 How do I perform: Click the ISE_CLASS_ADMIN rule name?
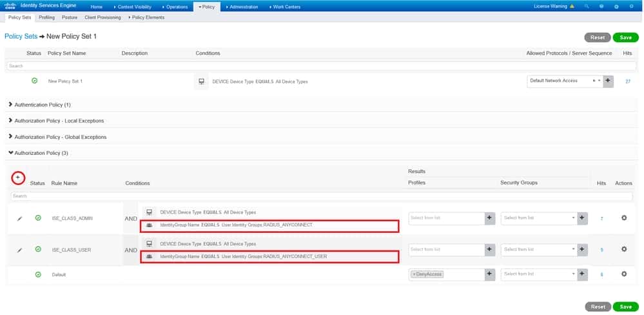(72, 218)
